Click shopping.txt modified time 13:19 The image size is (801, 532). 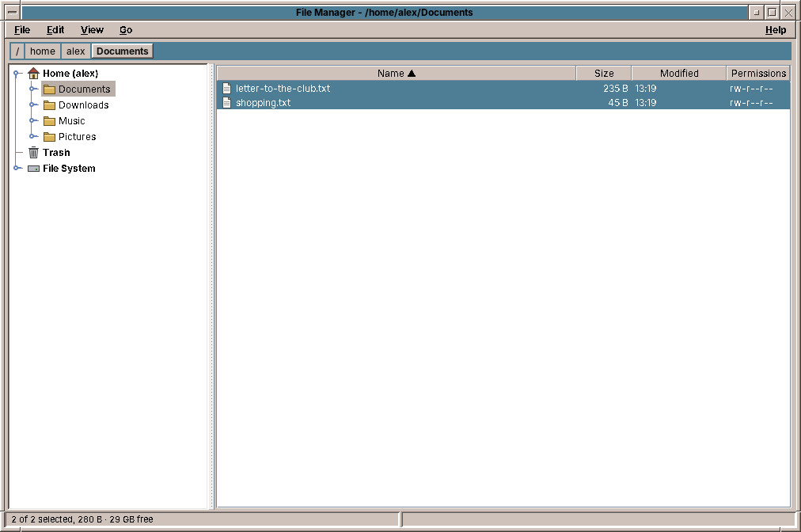[x=646, y=103]
